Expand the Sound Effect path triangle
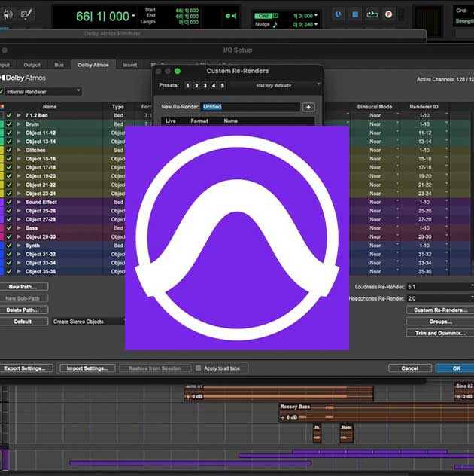 click(19, 202)
